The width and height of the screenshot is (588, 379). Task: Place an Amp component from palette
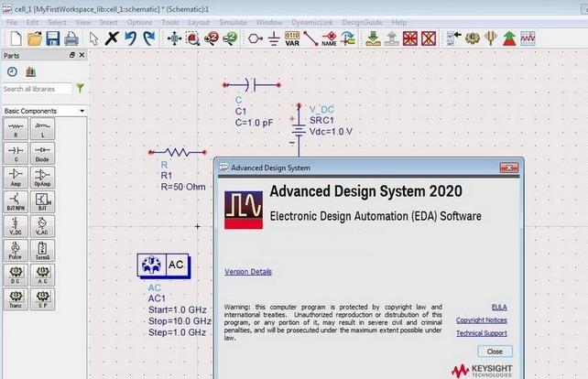(x=16, y=178)
